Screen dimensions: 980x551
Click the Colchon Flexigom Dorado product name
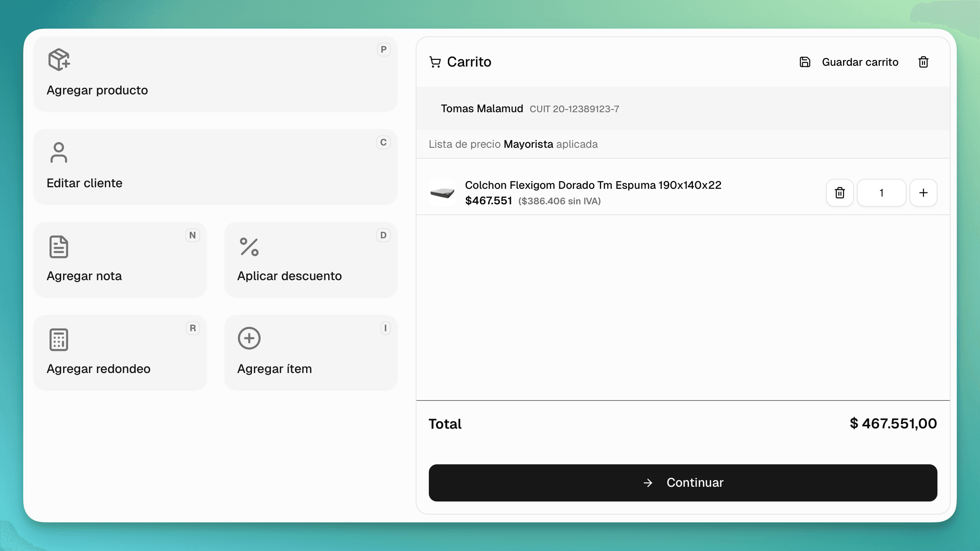[593, 185]
